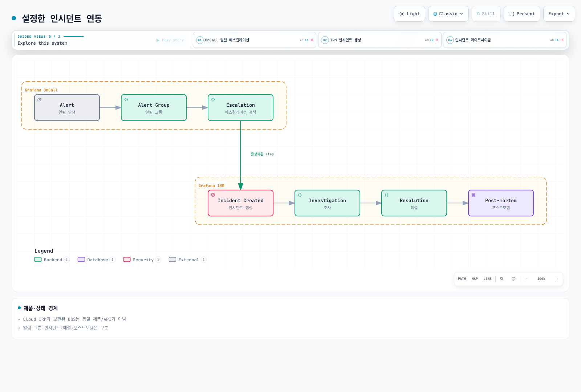Click the code icon on the Investigation node
Viewport: 581px width, 392px height.
pos(300,195)
